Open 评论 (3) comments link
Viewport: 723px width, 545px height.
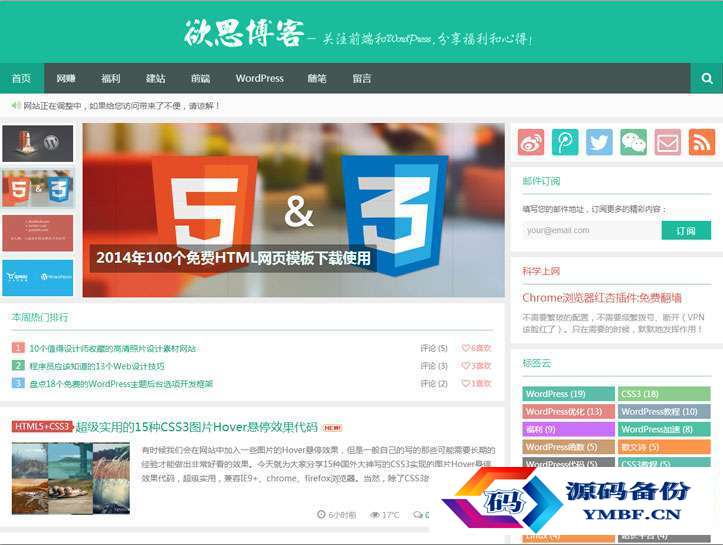point(434,366)
